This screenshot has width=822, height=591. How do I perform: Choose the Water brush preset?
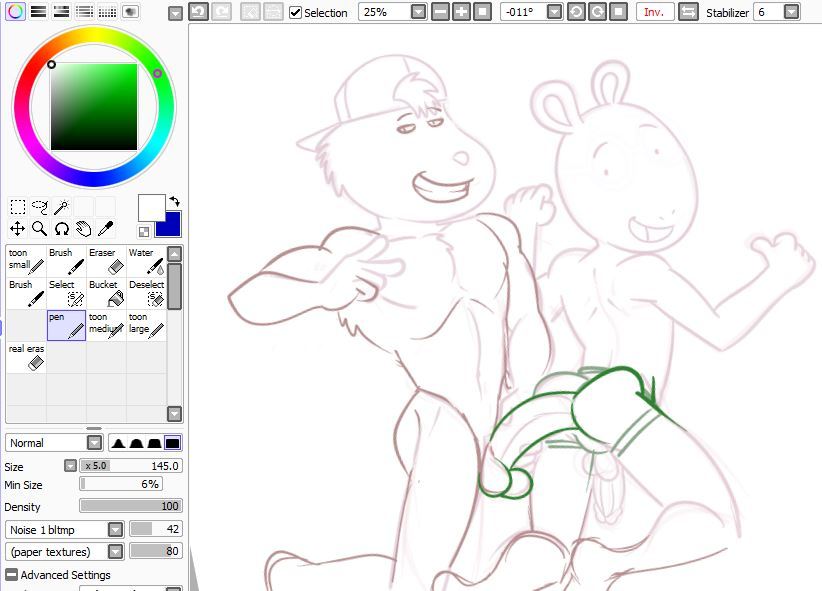pos(147,261)
